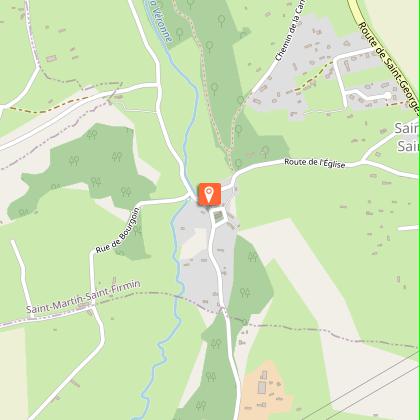Image resolution: width=420 pixels, height=420 pixels.
Task: Select the Route de l'Église road label
Action: [x=314, y=163]
